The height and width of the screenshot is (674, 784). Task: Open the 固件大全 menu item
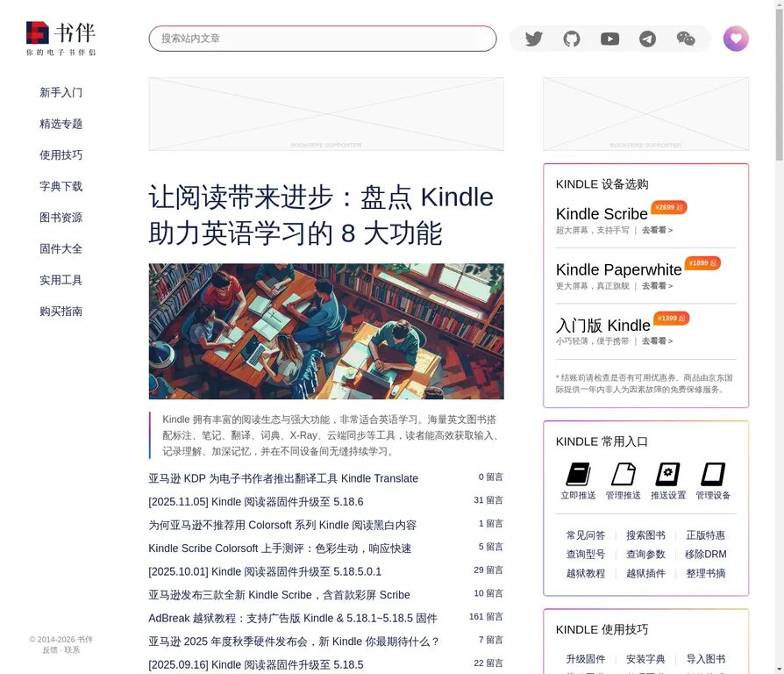[x=61, y=248]
